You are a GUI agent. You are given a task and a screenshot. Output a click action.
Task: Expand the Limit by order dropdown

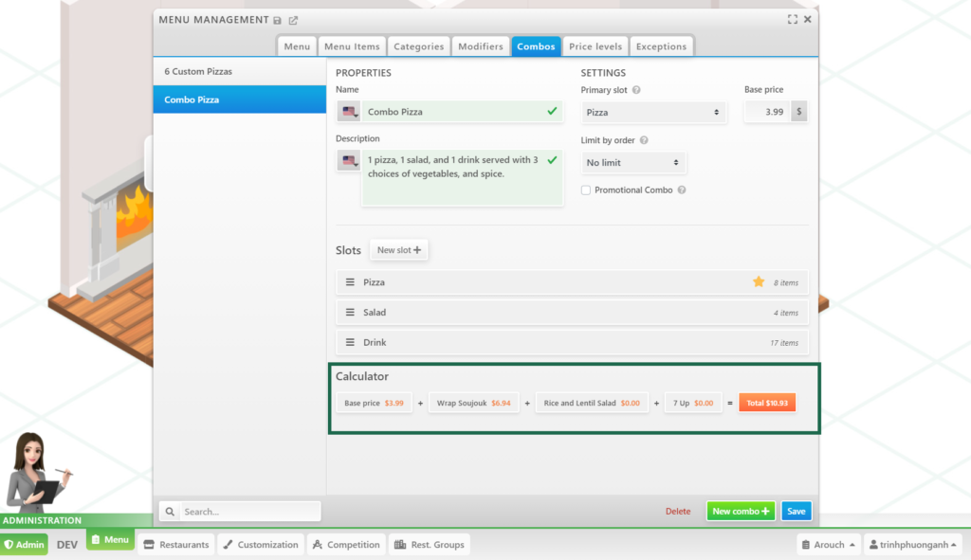(x=633, y=163)
